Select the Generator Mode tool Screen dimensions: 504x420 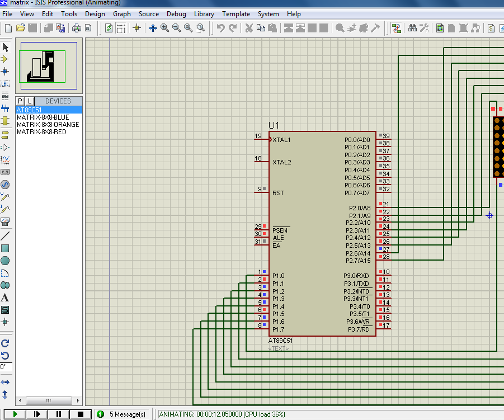click(5, 185)
